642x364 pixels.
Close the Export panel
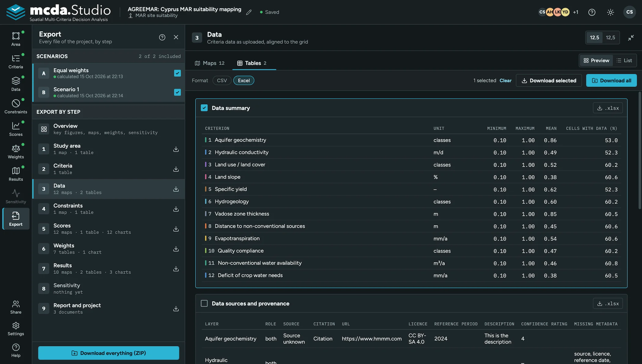coord(176,37)
